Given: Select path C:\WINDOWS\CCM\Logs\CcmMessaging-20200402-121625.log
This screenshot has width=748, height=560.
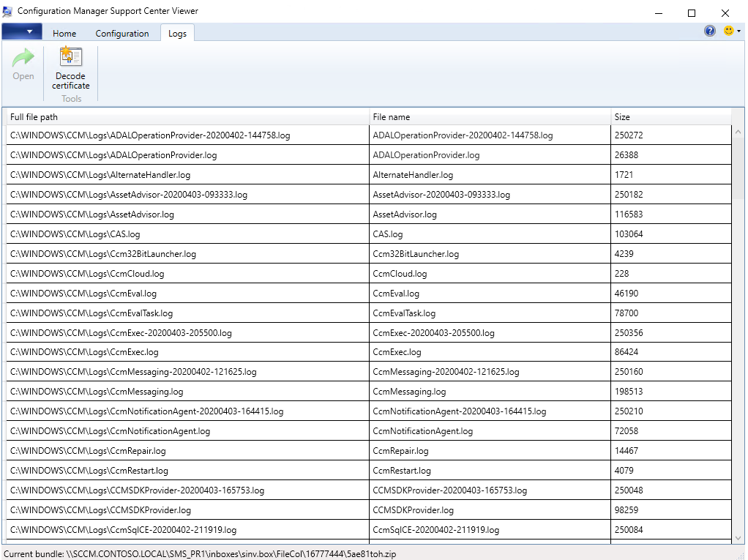Looking at the screenshot, I should click(133, 372).
